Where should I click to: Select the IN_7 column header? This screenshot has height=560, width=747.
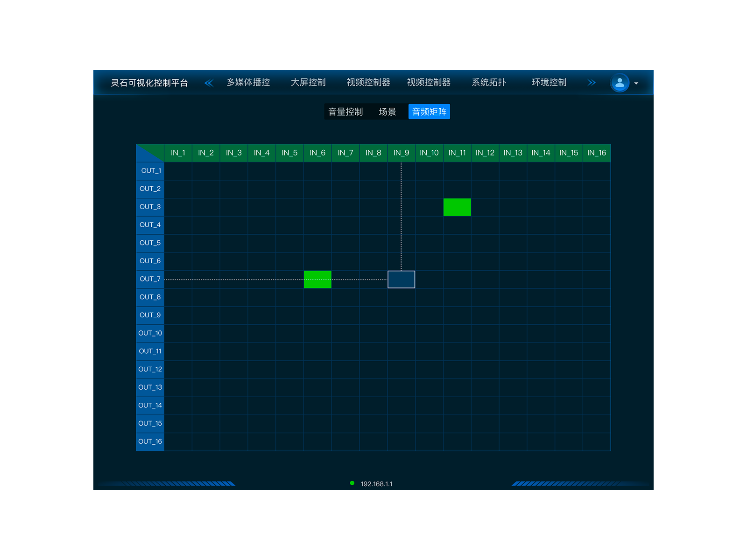345,153
